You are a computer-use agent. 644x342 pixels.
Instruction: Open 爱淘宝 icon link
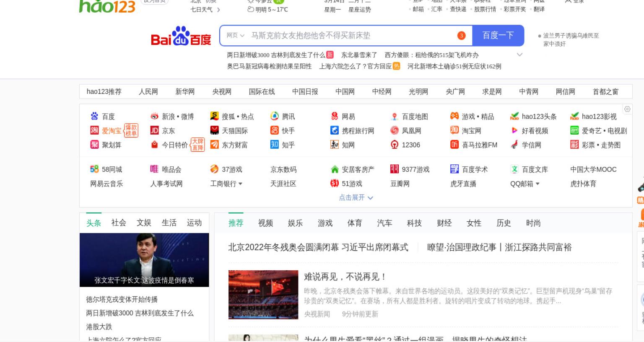click(x=94, y=130)
